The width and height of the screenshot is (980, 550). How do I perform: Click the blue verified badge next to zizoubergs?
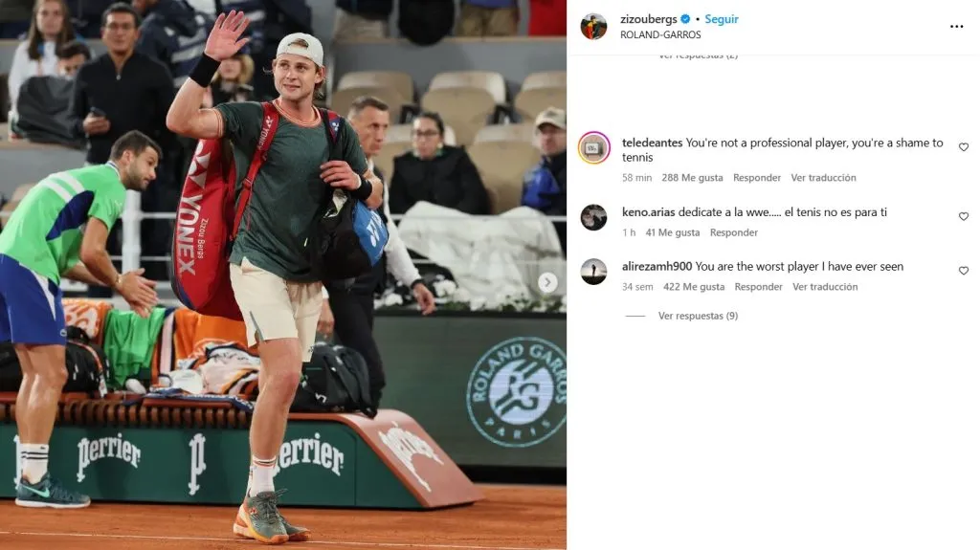pos(685,19)
